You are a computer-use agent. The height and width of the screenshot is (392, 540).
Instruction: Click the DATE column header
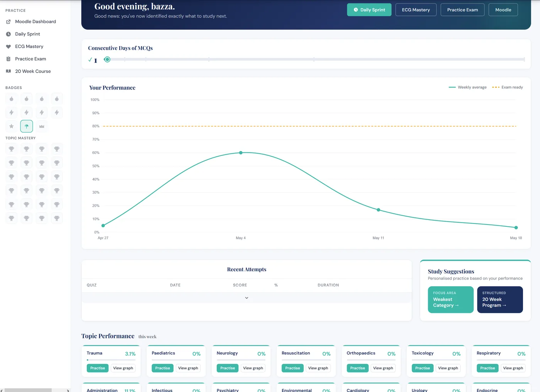tap(175, 285)
